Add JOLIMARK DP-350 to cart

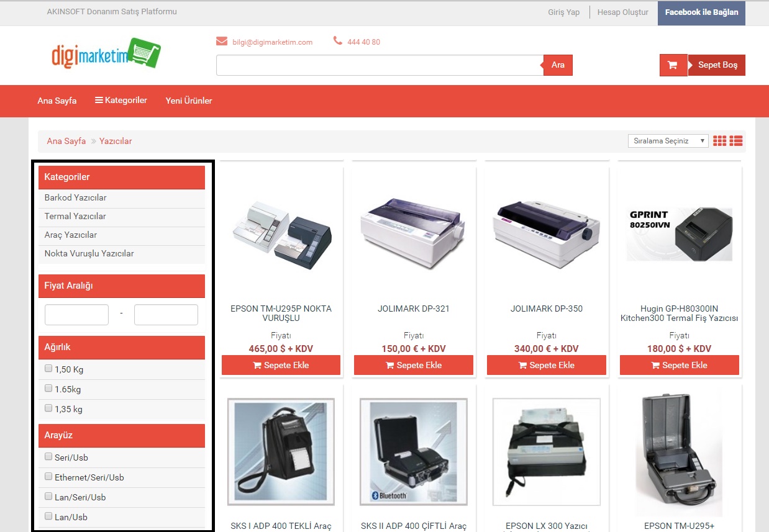547,365
